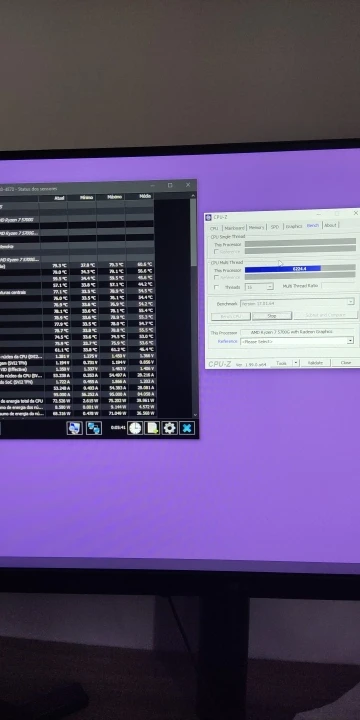The height and width of the screenshot is (720, 360).
Task: Click the CPU-Z logo icon in title bar
Action: [x=208, y=217]
